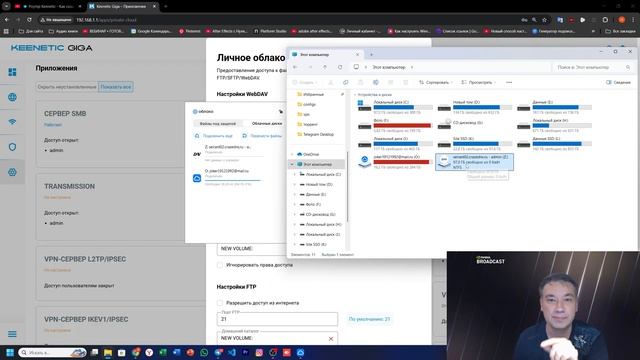Expand 'Новый том (D:)' in the tree
Viewport: 640px width, 360px height.
295,184
